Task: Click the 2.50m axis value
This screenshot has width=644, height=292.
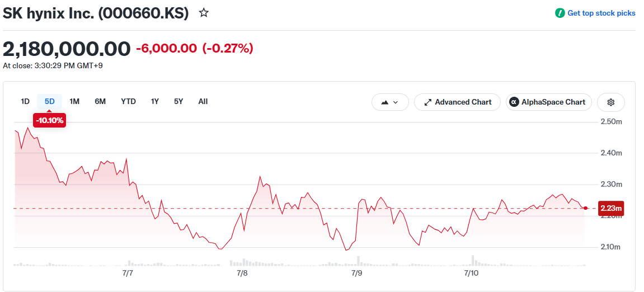Action: coord(611,121)
